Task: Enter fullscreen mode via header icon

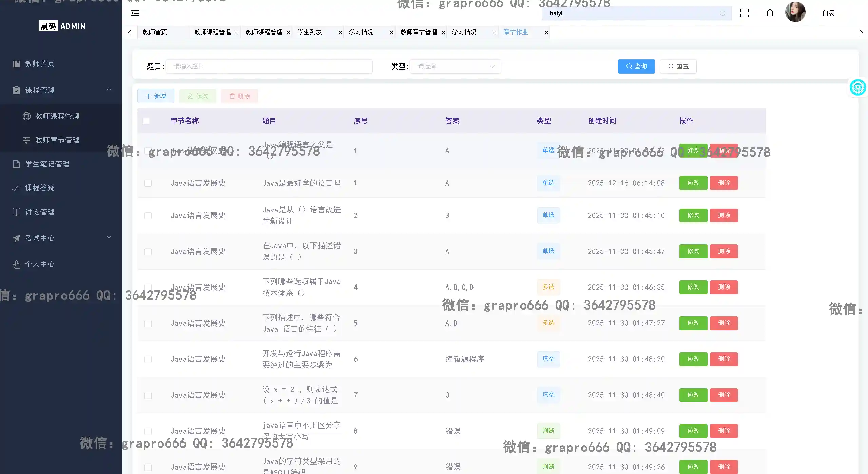Action: 744,13
